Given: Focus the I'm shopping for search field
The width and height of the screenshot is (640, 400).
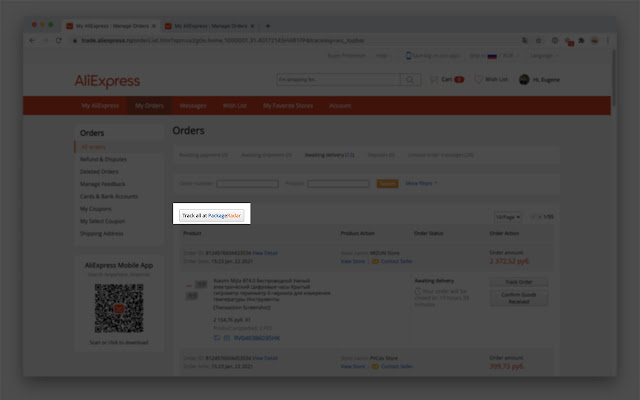Looking at the screenshot, I should (x=338, y=80).
